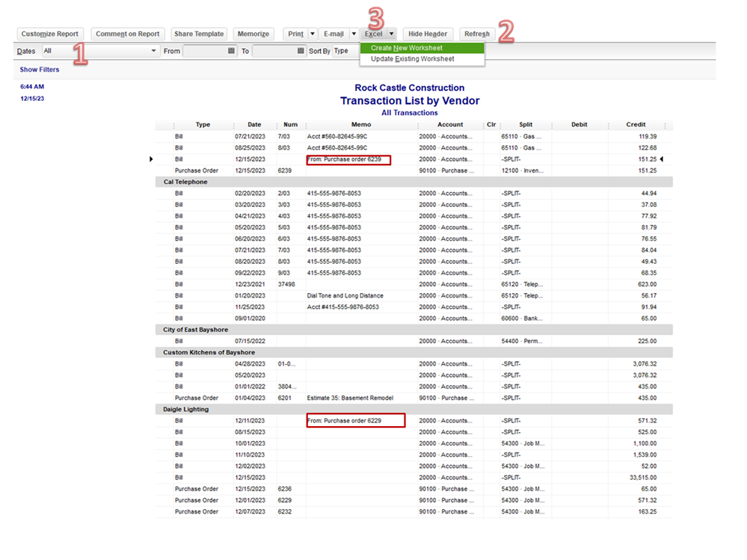Image resolution: width=747 pixels, height=560 pixels.
Task: Click the Purchase Order numbered 6232
Action: tap(414, 512)
